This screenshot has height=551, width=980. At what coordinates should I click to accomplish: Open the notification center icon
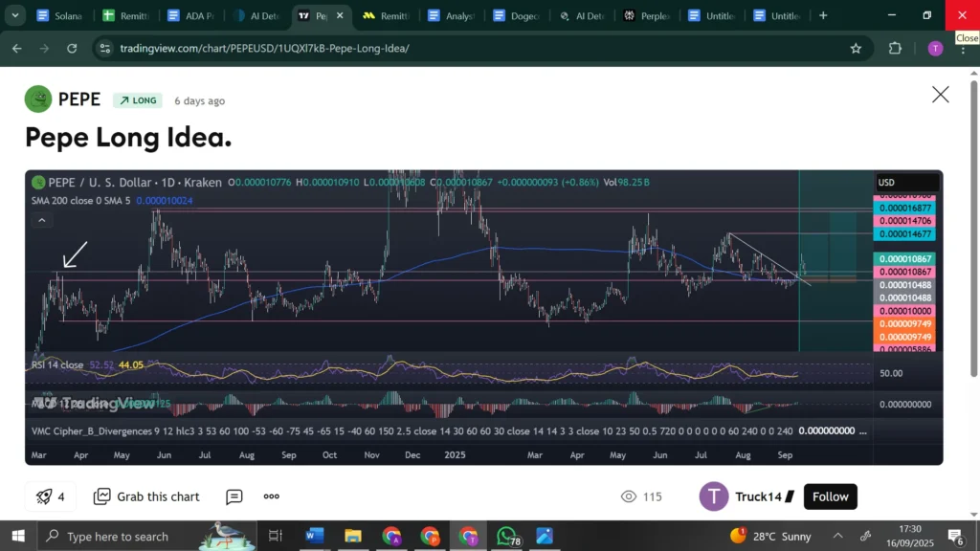pos(956,536)
